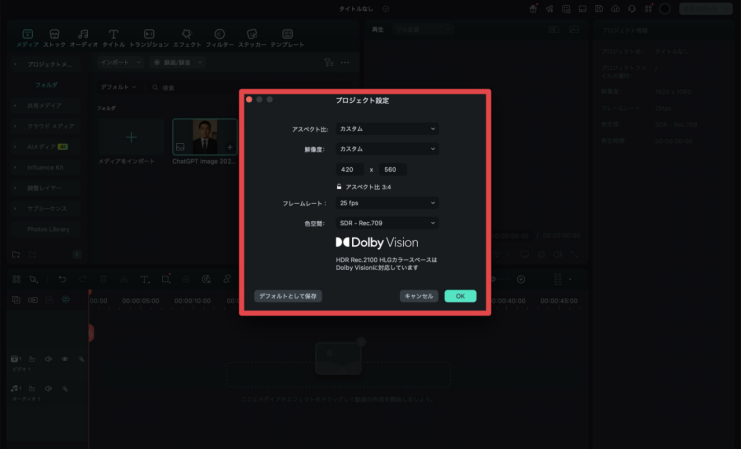The height and width of the screenshot is (449, 742).
Task: Open the 色空間 SDR - Rec.709 dropdown
Action: click(387, 222)
